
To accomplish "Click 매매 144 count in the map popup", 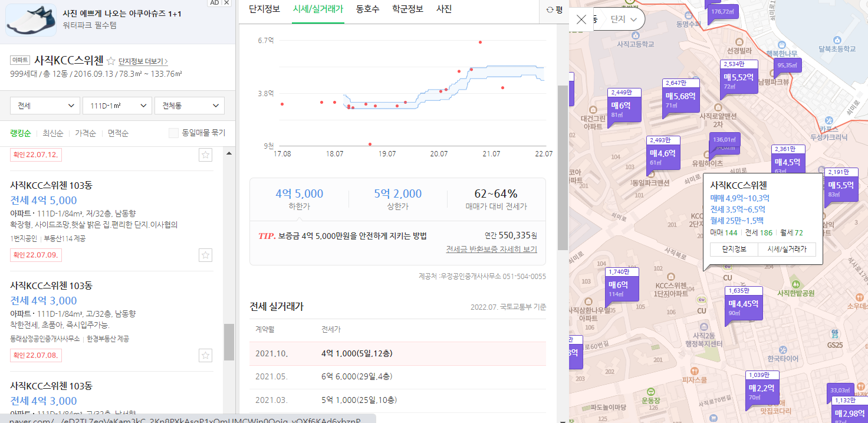I will pyautogui.click(x=724, y=233).
